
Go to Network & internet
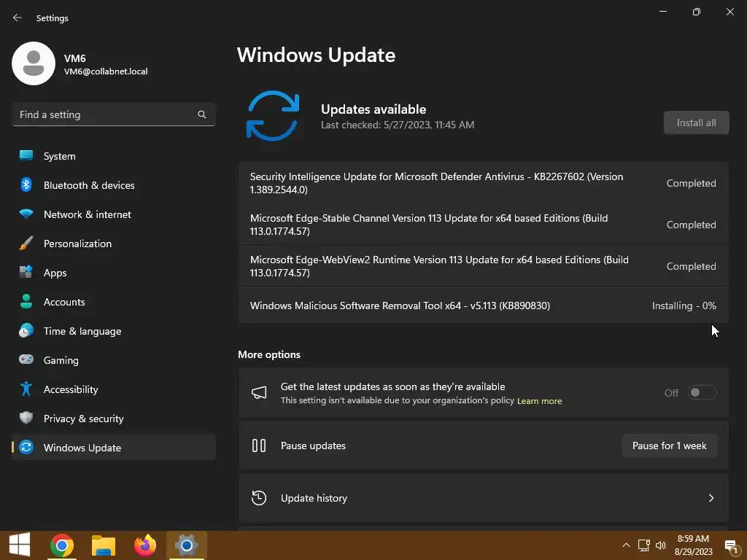[113, 214]
